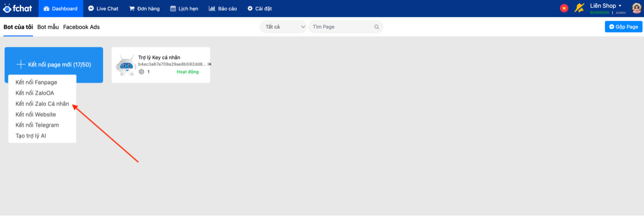Screen dimensions: 644x217
Task: Toggle the muted notification bell
Action: pos(579,8)
